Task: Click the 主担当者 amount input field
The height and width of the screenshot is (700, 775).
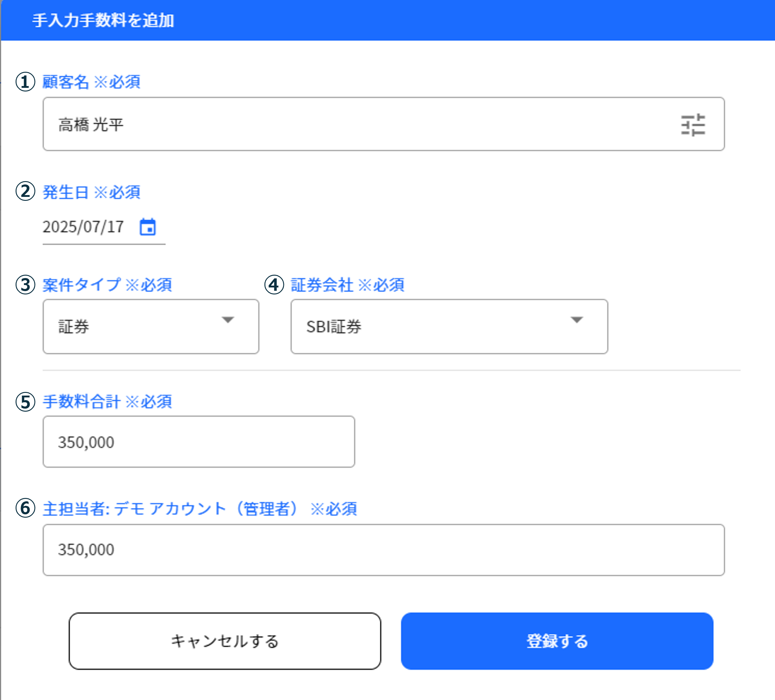Action: (384, 550)
